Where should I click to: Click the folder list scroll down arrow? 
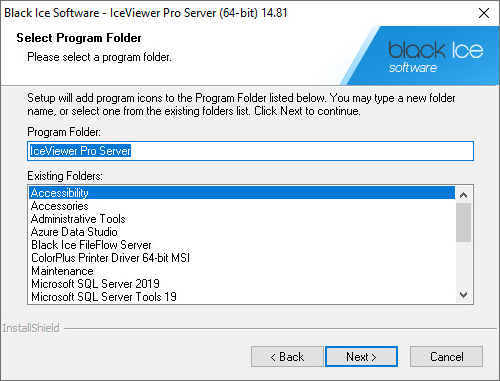pyautogui.click(x=463, y=295)
